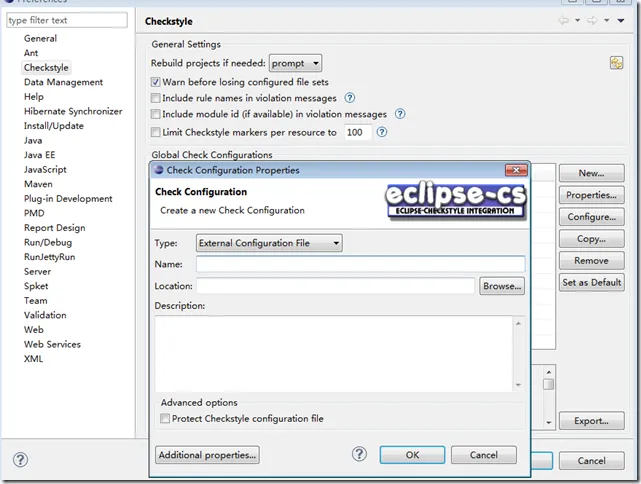Click the Remove button
The width and height of the screenshot is (641, 484).
(x=592, y=260)
